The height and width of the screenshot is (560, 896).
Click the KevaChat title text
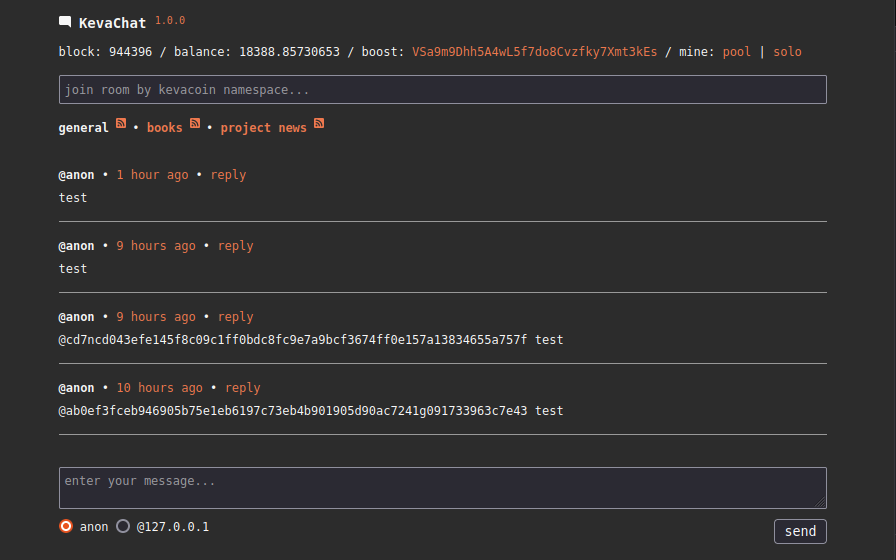click(113, 23)
